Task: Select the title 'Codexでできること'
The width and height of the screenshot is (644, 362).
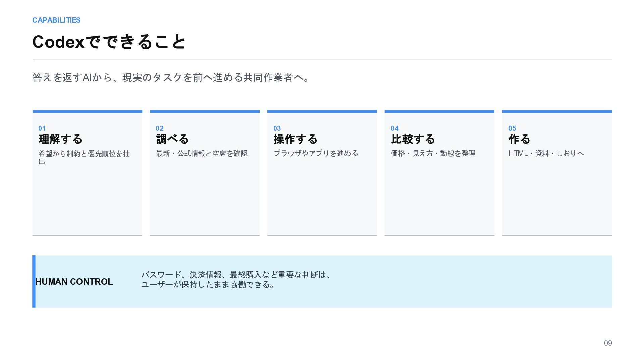Action: tap(109, 42)
